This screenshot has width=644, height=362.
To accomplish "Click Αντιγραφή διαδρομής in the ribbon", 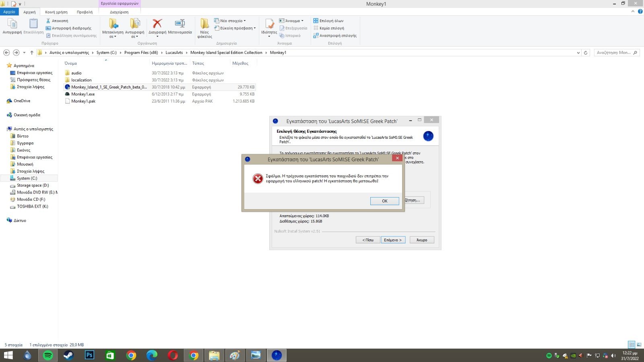I will click(68, 28).
